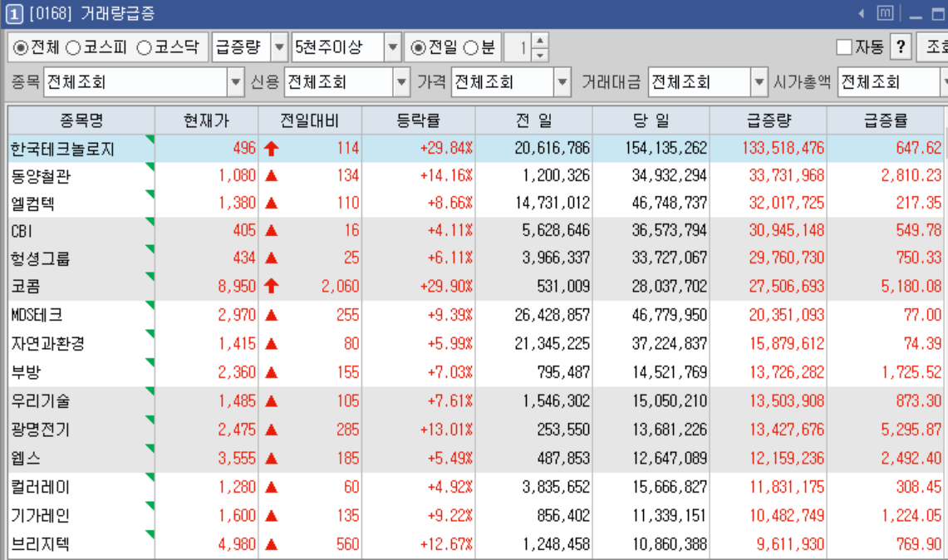This screenshot has height=560, width=948.
Task: Sort by 전 일 column header
Action: pyautogui.click(x=534, y=120)
